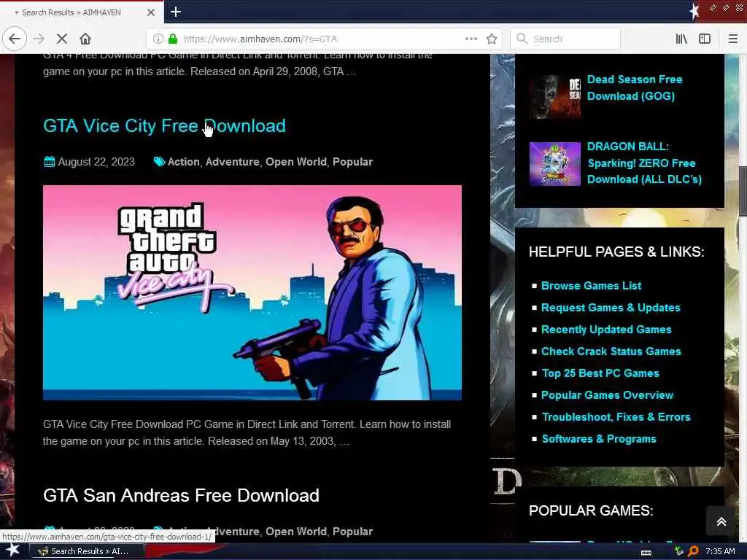
Task: Select the Search Results AIMHAVEN tab
Action: pyautogui.click(x=81, y=12)
